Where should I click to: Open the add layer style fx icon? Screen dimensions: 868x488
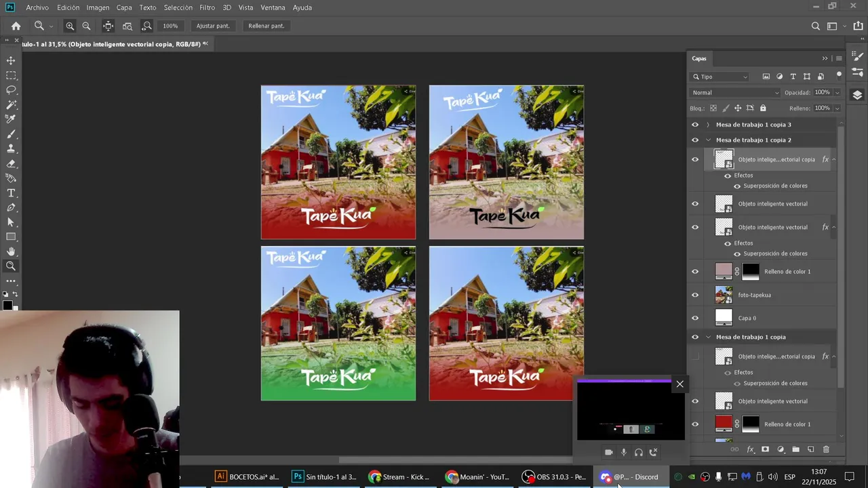pyautogui.click(x=750, y=449)
